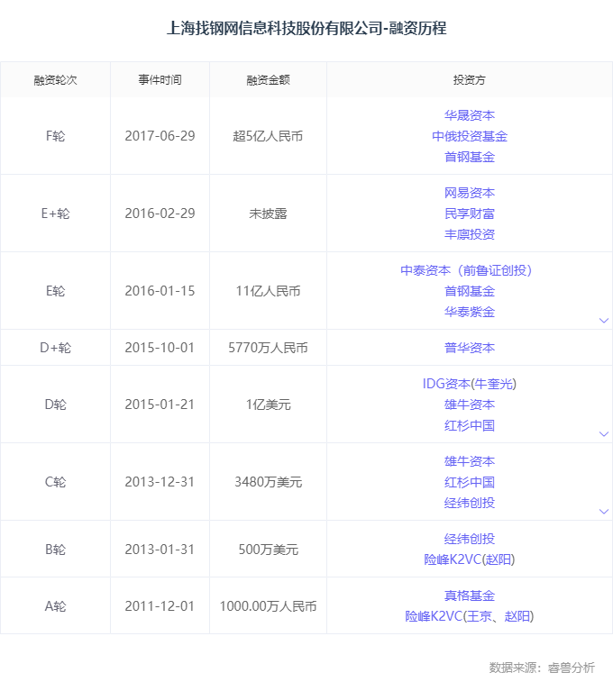The image size is (613, 700).
Task: Open 网易资本 investor link
Action: pos(469,193)
